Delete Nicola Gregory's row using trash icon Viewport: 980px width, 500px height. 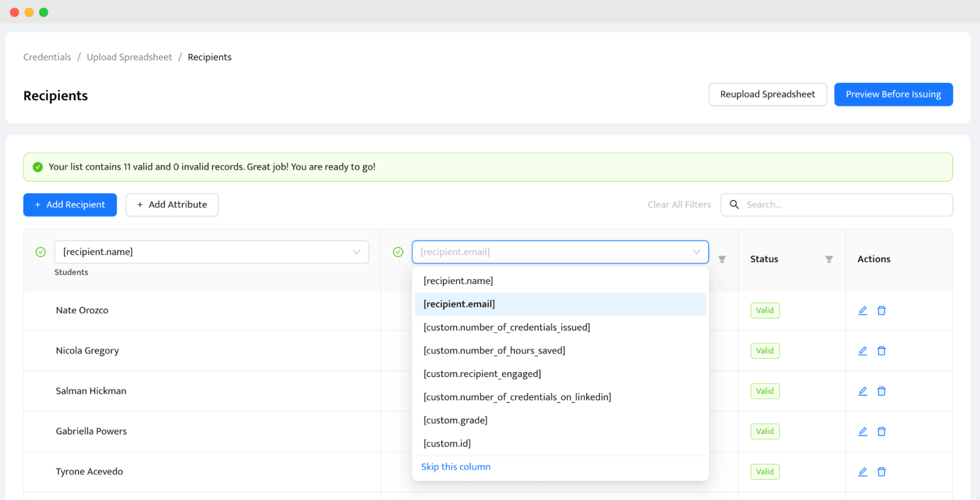coord(881,351)
